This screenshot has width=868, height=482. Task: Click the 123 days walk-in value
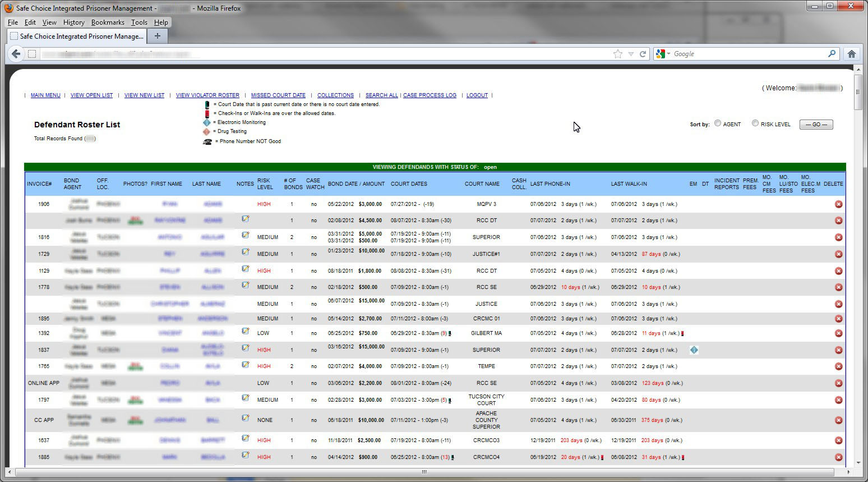coord(653,383)
